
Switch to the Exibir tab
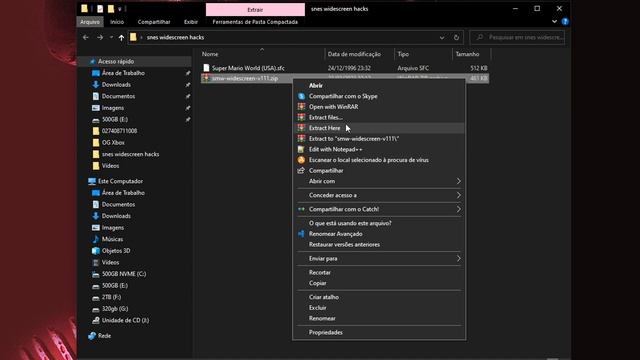click(191, 22)
